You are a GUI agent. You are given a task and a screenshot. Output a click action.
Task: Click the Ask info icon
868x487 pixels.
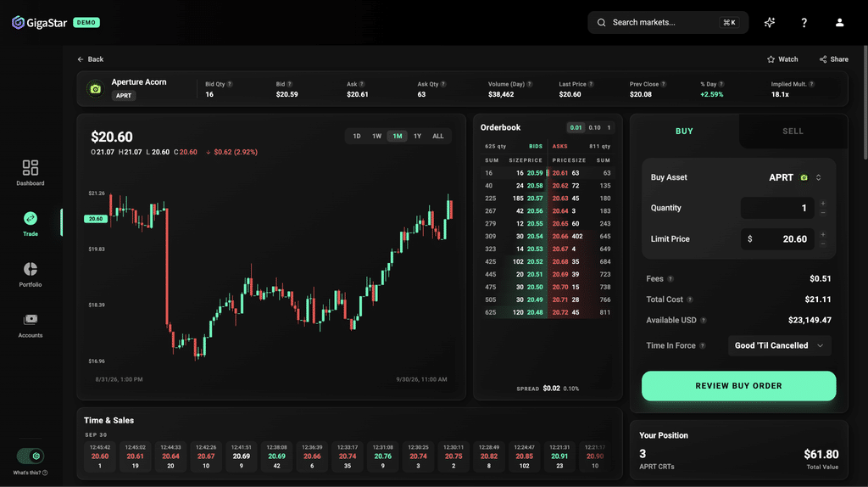[362, 84]
